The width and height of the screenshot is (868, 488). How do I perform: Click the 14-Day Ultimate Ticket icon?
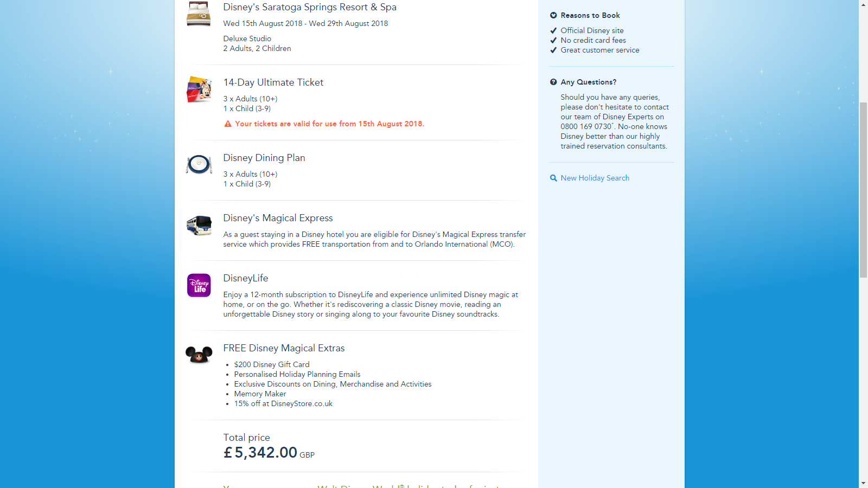(x=199, y=89)
